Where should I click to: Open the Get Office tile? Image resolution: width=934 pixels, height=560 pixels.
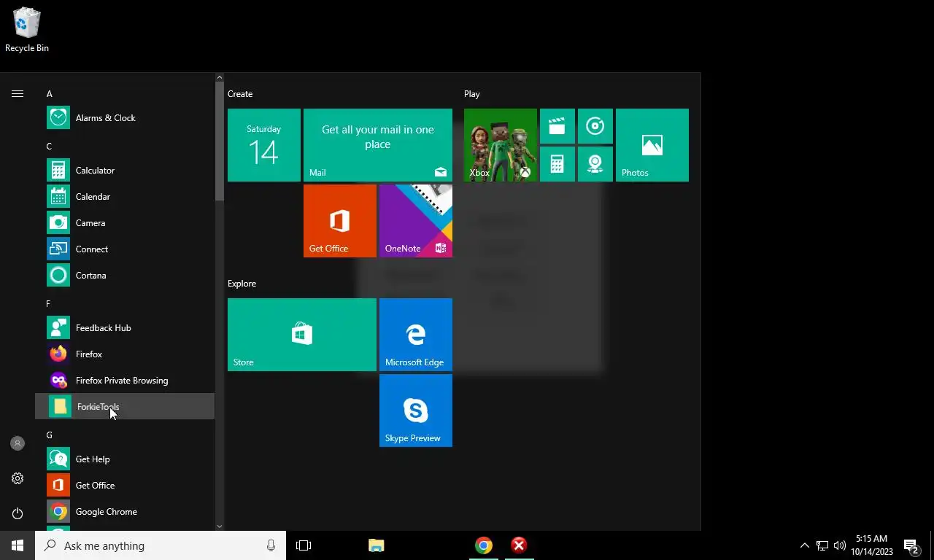[340, 221]
